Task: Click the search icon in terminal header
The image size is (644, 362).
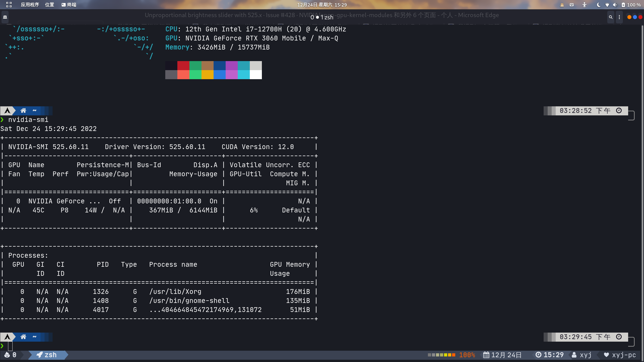Action: [x=611, y=17]
